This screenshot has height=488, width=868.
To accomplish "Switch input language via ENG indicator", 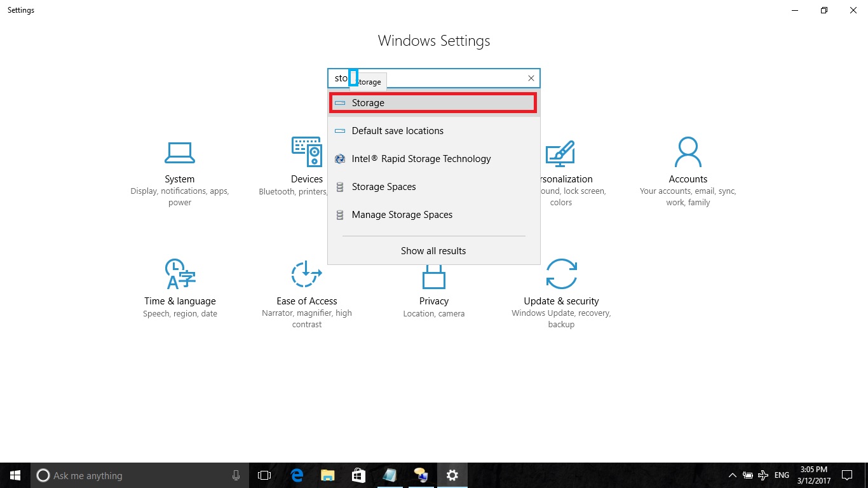I will click(781, 475).
